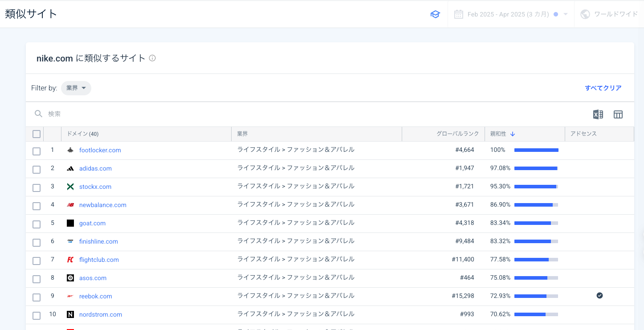This screenshot has width=644, height=330.
Task: Click global rank #464 for asos.com
Action: tap(467, 277)
